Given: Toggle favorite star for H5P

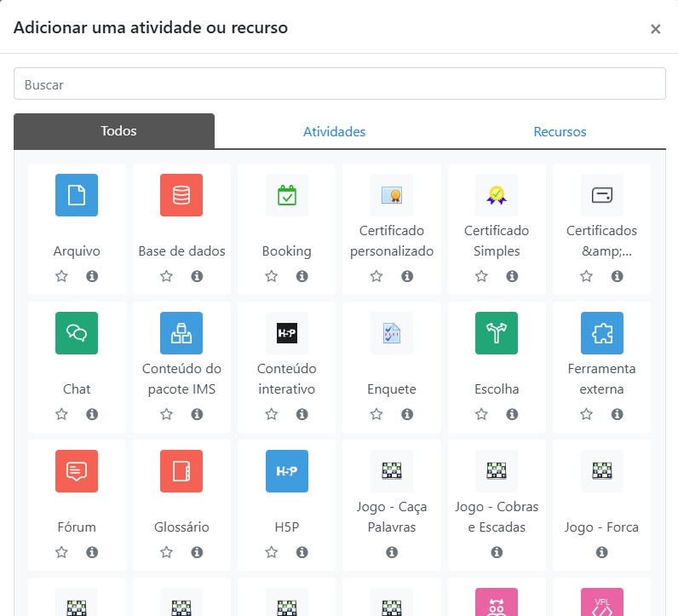Looking at the screenshot, I should [x=271, y=552].
